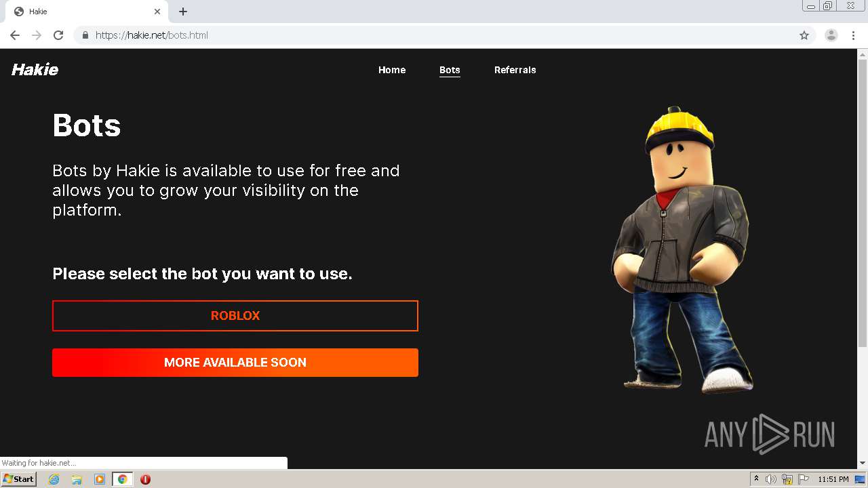Open the Windows Start menu

[18, 479]
